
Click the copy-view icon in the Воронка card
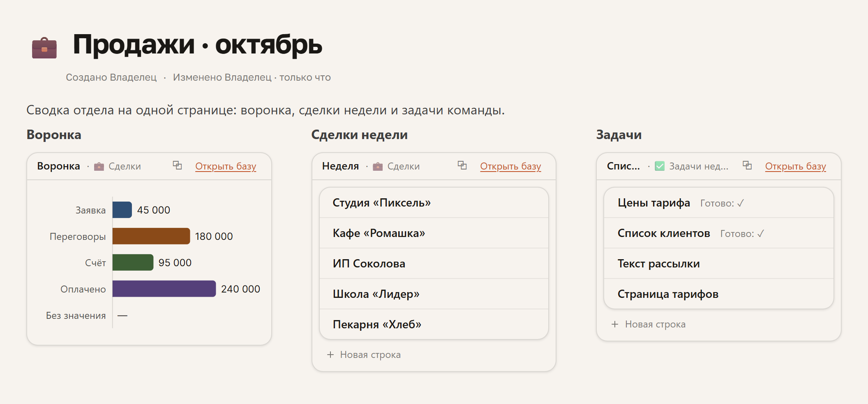tap(177, 165)
